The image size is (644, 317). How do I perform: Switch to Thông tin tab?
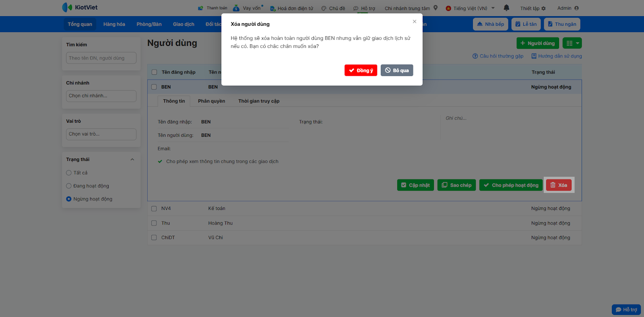click(174, 101)
